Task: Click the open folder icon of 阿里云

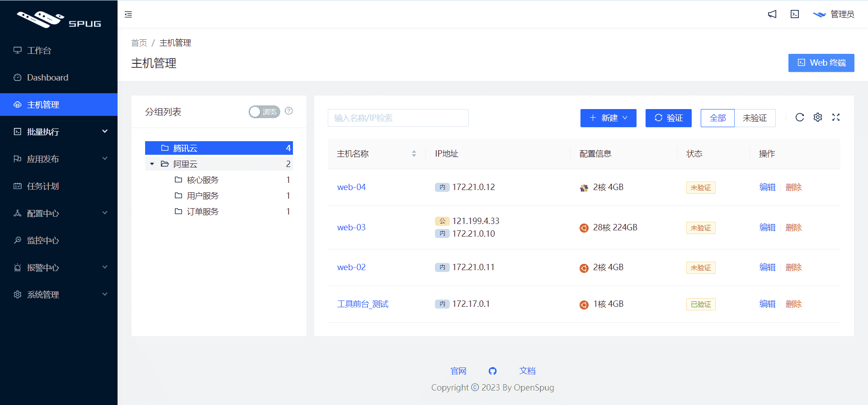Action: click(x=165, y=164)
